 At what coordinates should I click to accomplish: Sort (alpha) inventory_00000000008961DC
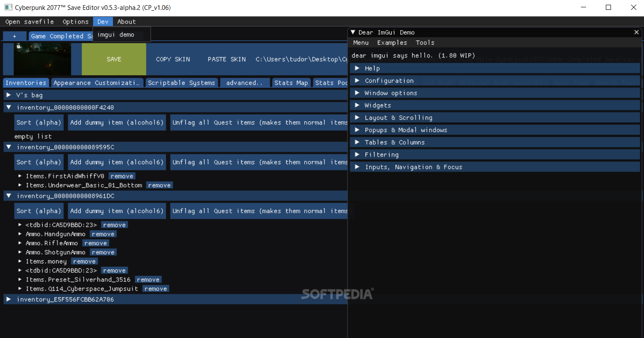click(39, 211)
